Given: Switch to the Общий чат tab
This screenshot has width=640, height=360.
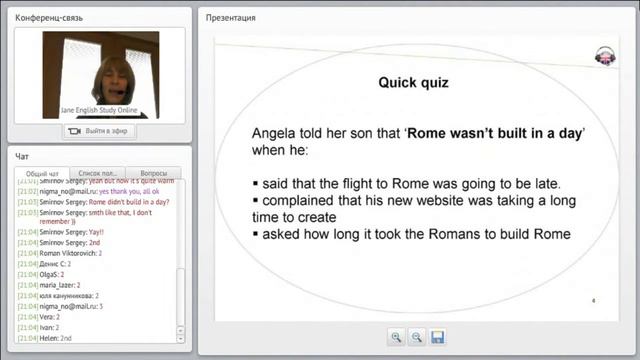Looking at the screenshot, I should coord(42,173).
